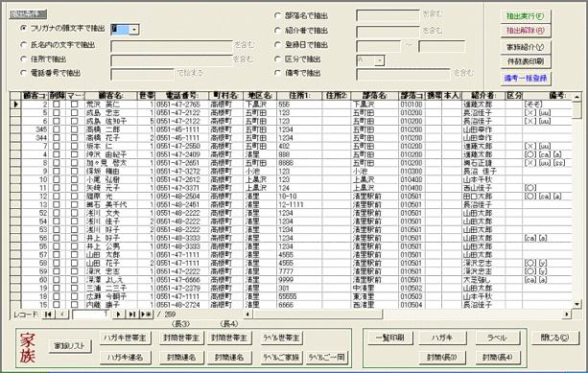This screenshot has height=373, width=588.
Task: Select row selector for 成島 忠吉
Action: pyautogui.click(x=15, y=112)
